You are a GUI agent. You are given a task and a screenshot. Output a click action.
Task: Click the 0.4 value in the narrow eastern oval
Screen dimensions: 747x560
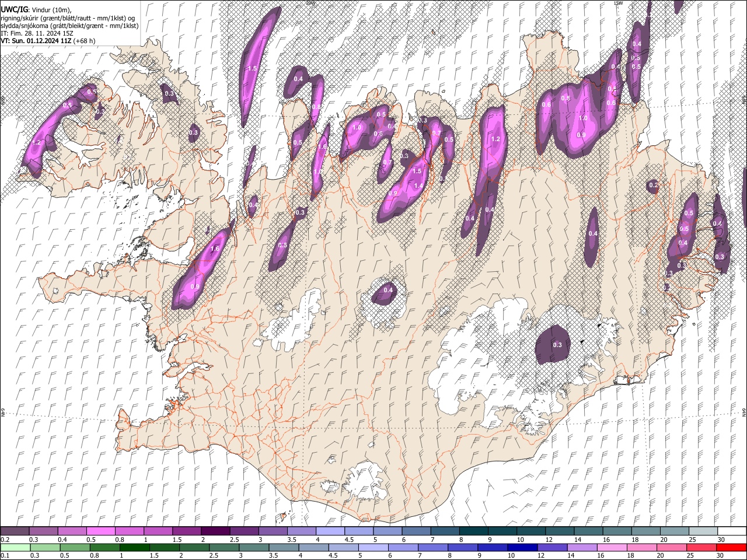593,233
